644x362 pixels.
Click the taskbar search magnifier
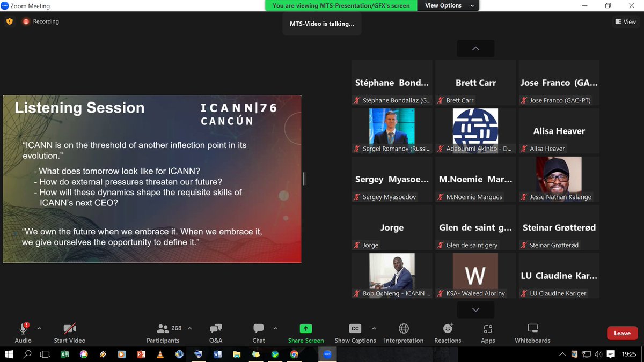[27, 354]
